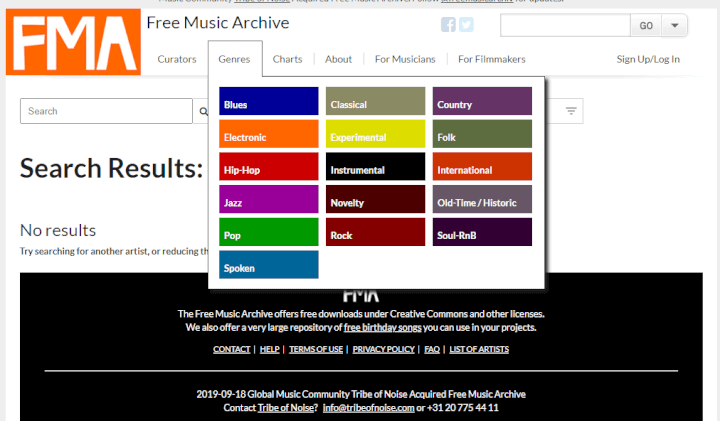Visit the Twitter page icon
Viewport: 720px width, 421px height.
point(466,24)
